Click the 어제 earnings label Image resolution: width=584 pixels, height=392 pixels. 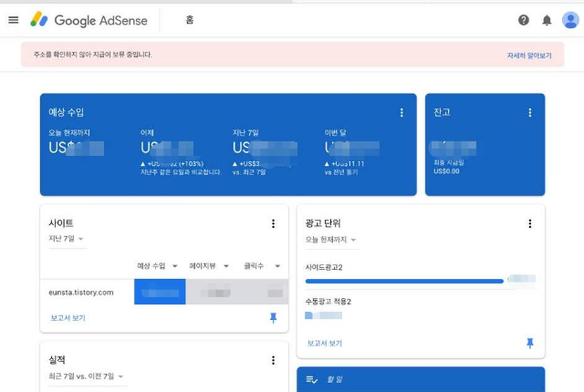(147, 133)
